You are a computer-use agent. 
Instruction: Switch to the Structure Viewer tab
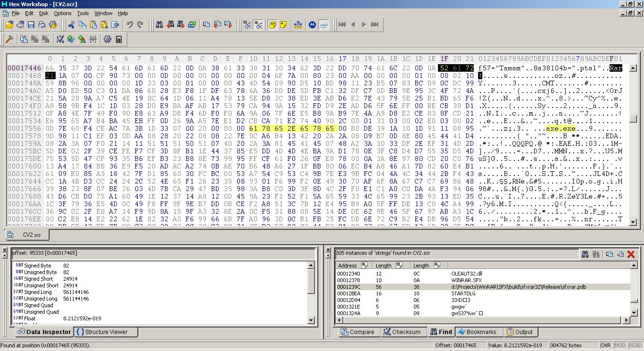pos(106,332)
